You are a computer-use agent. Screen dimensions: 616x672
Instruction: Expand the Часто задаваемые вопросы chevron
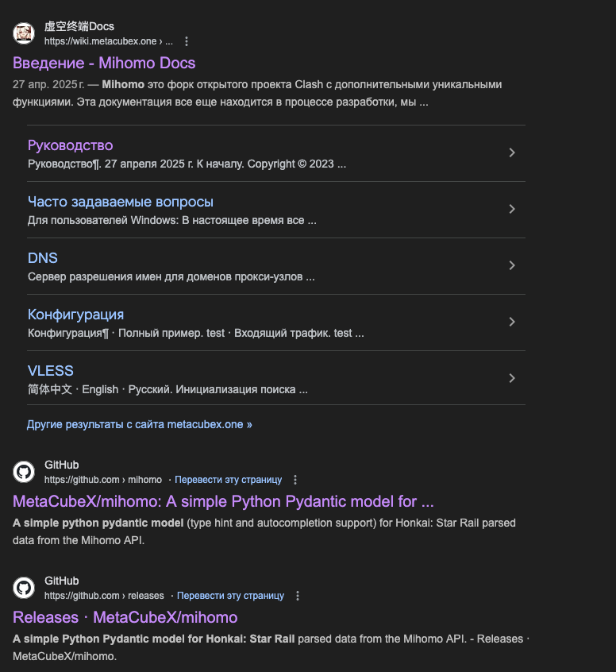(512, 209)
